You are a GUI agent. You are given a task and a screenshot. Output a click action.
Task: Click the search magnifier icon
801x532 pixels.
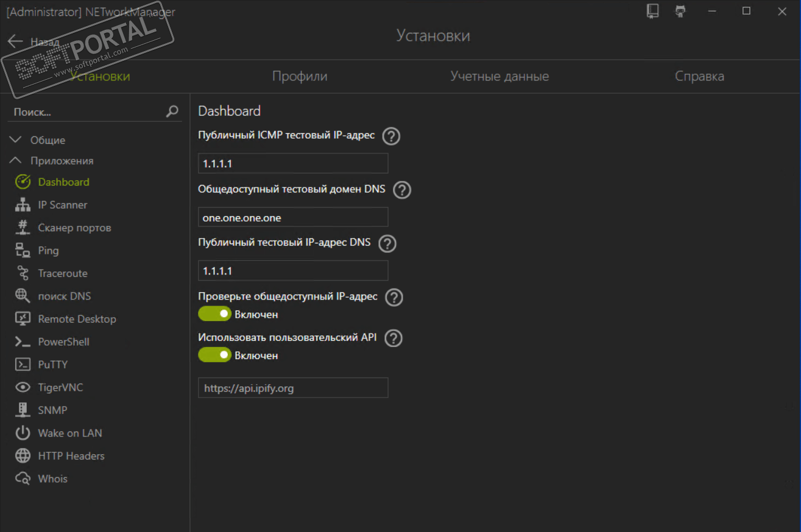coord(172,111)
